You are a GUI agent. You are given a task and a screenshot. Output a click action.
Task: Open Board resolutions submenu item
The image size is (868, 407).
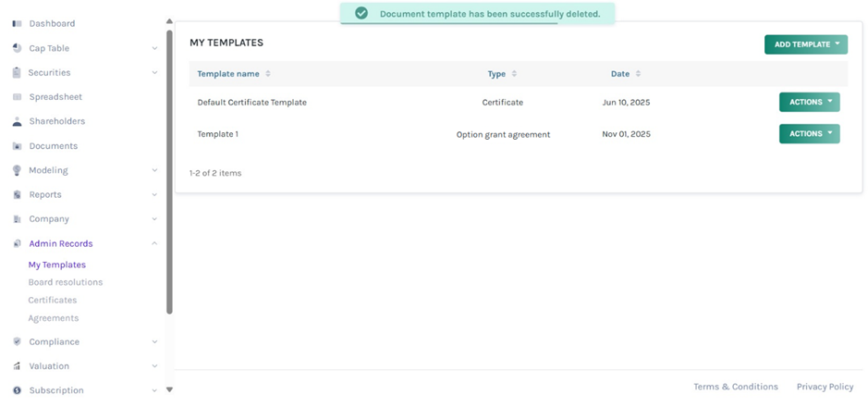pos(66,282)
